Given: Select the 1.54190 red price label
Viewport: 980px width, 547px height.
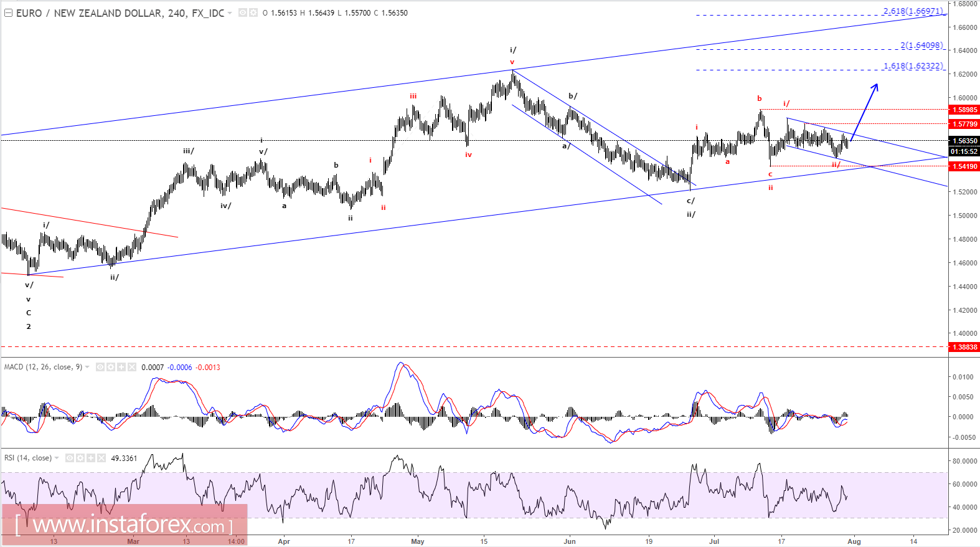Looking at the screenshot, I should pyautogui.click(x=964, y=166).
